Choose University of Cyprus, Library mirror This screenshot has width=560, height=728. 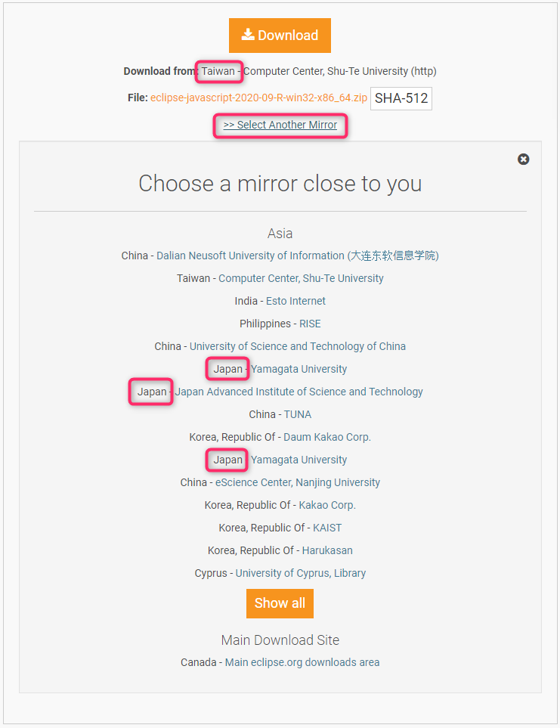(301, 573)
